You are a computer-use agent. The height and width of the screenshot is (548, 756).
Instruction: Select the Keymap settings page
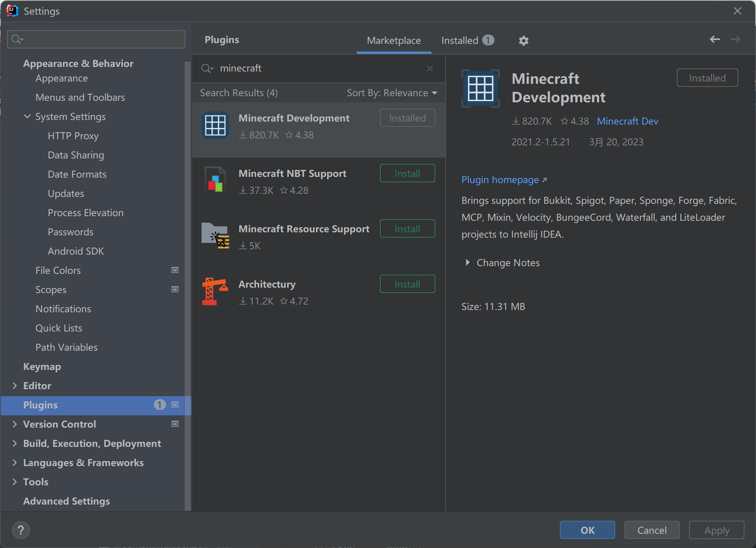point(42,366)
